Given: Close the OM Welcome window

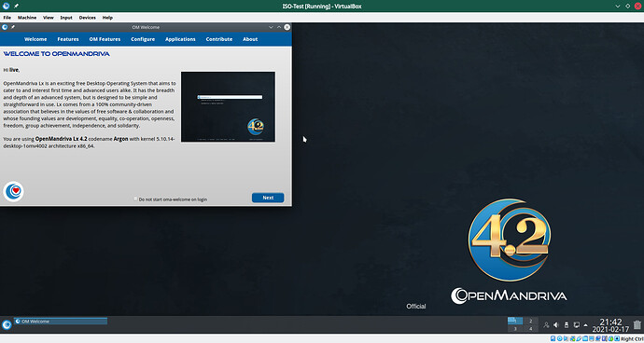Looking at the screenshot, I should (287, 27).
